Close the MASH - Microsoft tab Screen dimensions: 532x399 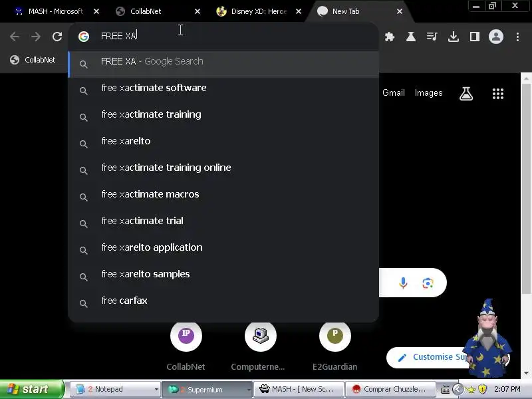[96, 11]
